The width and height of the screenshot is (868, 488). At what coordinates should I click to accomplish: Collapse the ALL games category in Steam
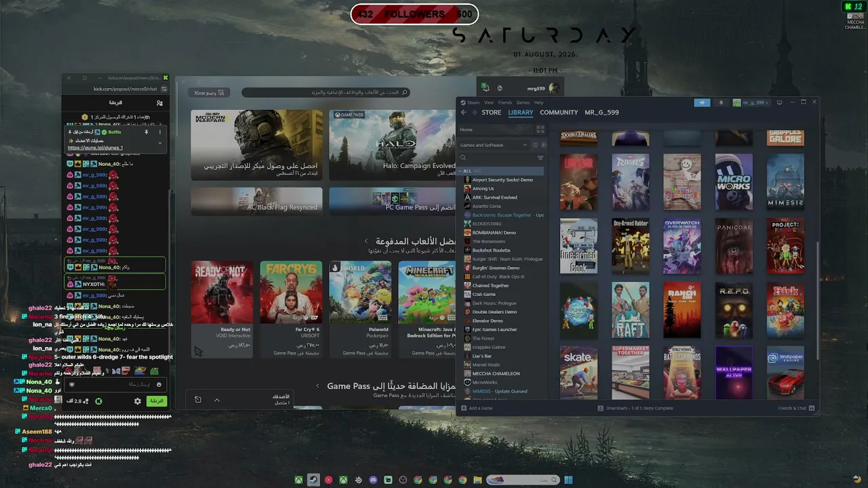point(460,171)
